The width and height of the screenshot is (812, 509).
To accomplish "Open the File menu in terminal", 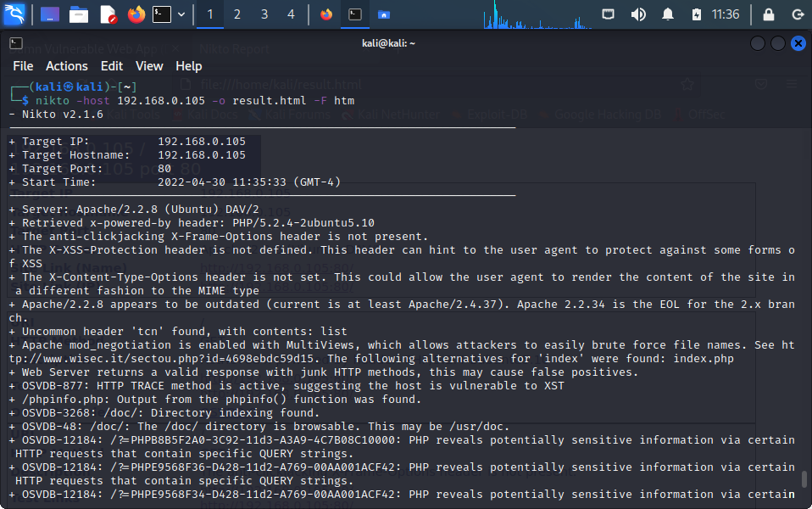I will pos(23,66).
